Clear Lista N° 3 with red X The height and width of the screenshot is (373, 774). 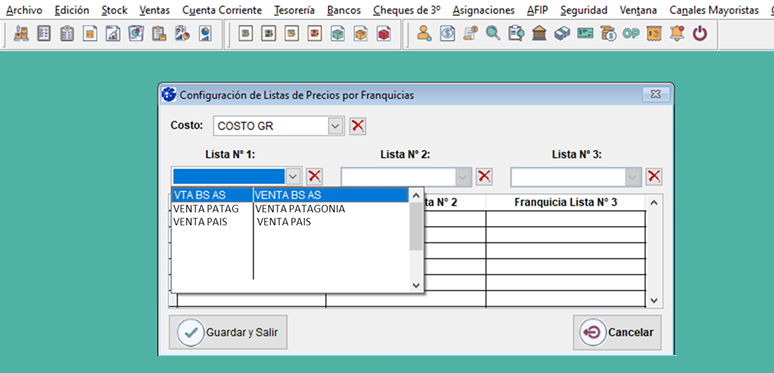[x=654, y=177]
